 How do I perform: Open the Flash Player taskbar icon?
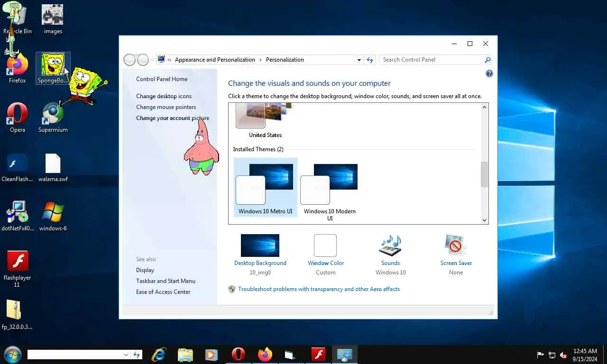tap(318, 355)
